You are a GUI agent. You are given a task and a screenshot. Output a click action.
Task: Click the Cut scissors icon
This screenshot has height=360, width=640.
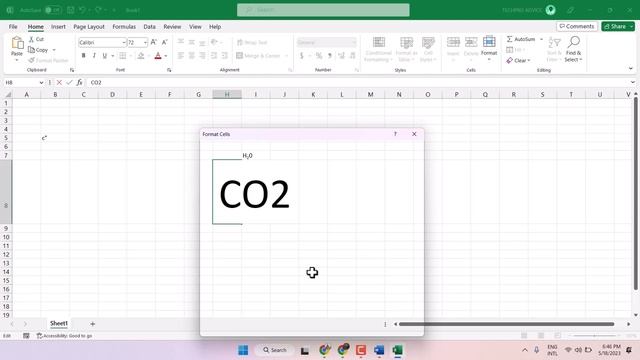click(x=31, y=39)
